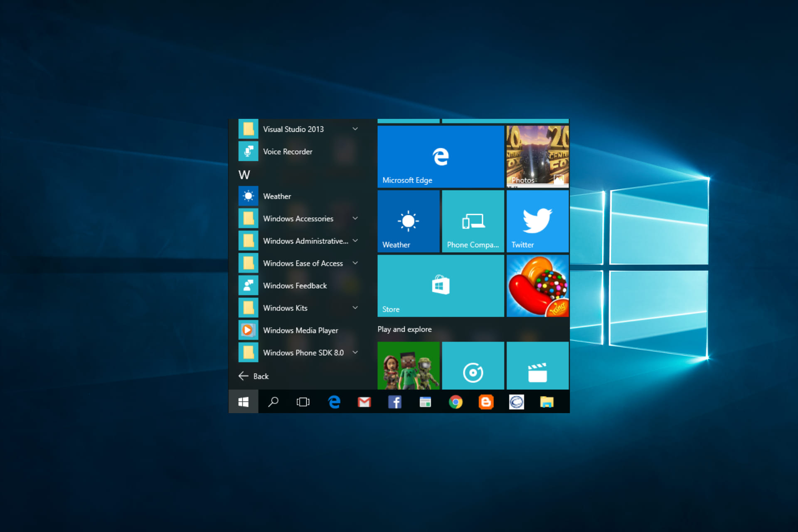Open Voice Recorder from app list

(x=288, y=151)
